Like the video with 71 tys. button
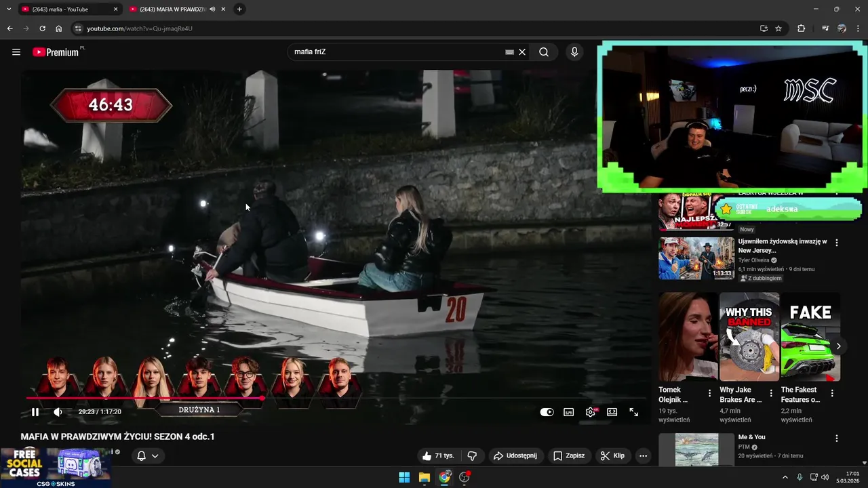Image resolution: width=868 pixels, height=488 pixels. tap(438, 456)
